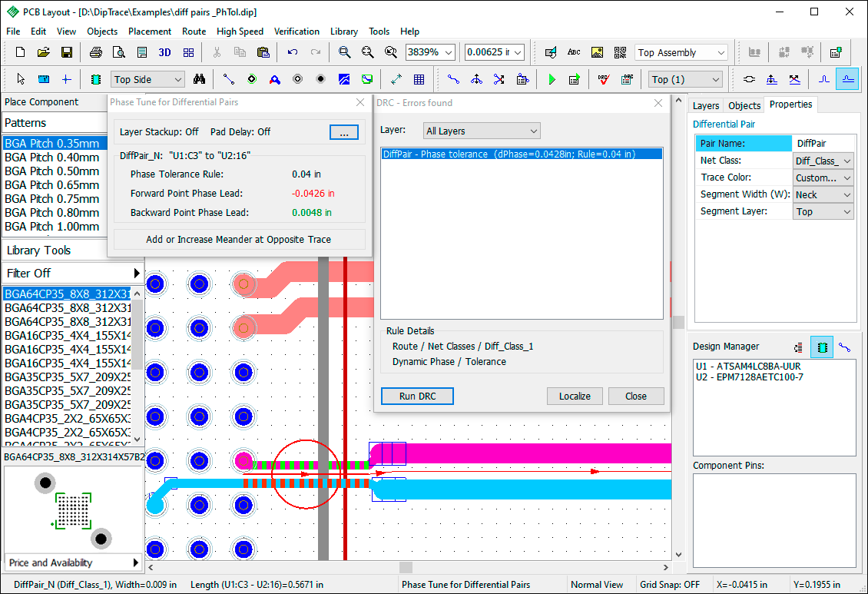Click the canvas vertical scrollbar thumb

point(679,322)
